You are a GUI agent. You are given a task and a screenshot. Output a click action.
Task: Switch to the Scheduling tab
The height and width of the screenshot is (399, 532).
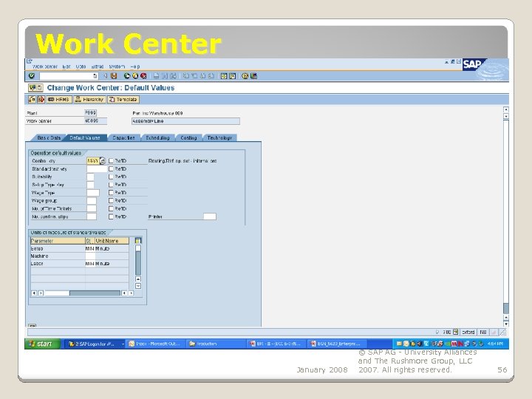click(157, 137)
